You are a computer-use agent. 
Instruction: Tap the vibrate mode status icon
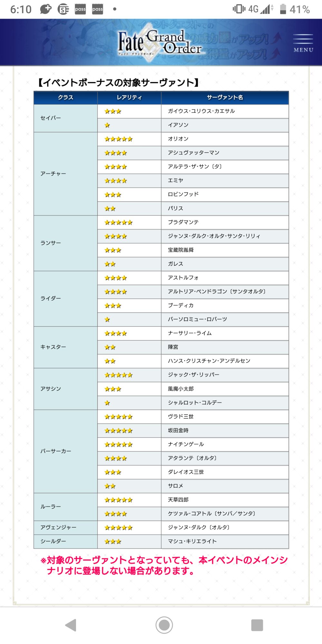[239, 9]
